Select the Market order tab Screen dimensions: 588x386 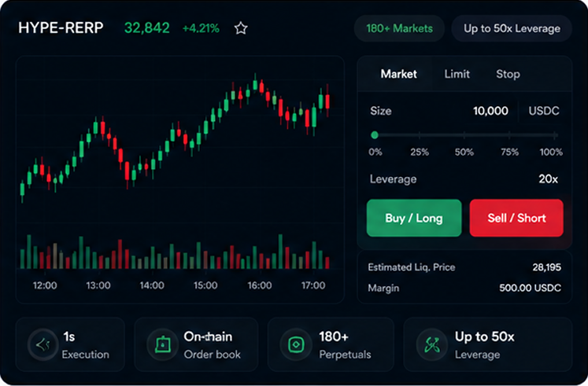click(x=398, y=74)
